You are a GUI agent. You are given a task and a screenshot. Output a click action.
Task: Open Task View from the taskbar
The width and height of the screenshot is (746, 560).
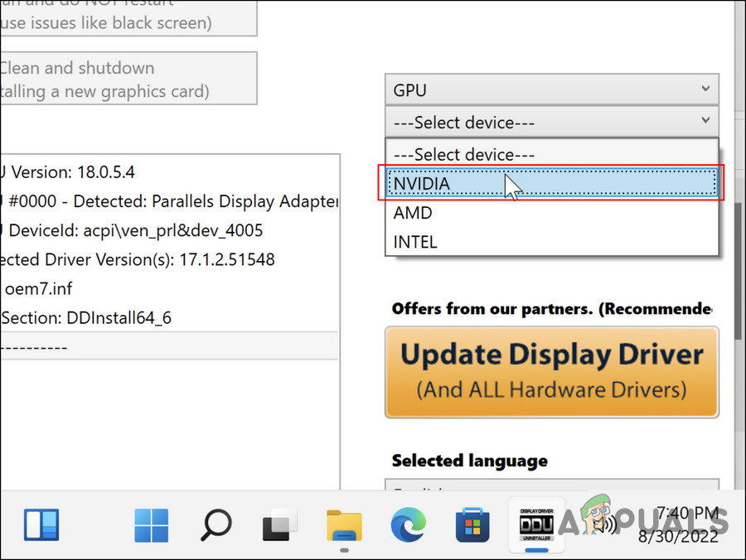tap(280, 525)
